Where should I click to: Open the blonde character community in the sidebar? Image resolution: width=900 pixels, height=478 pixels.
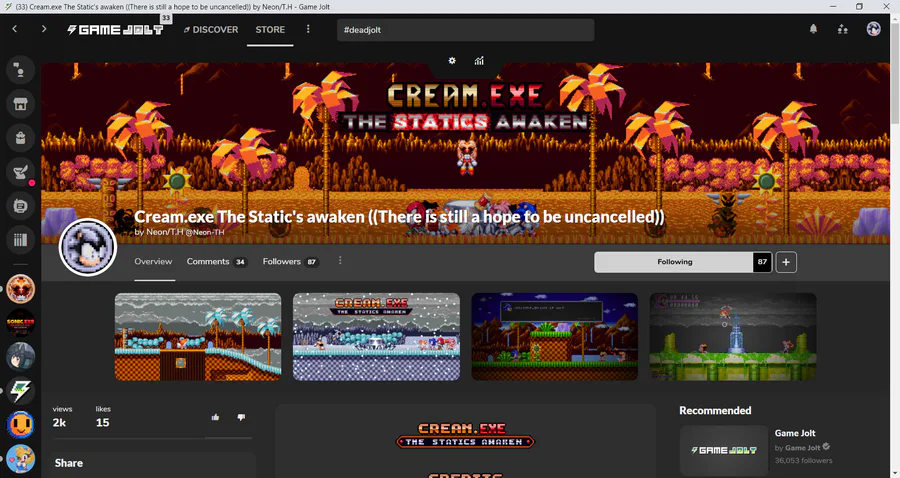[x=21, y=458]
